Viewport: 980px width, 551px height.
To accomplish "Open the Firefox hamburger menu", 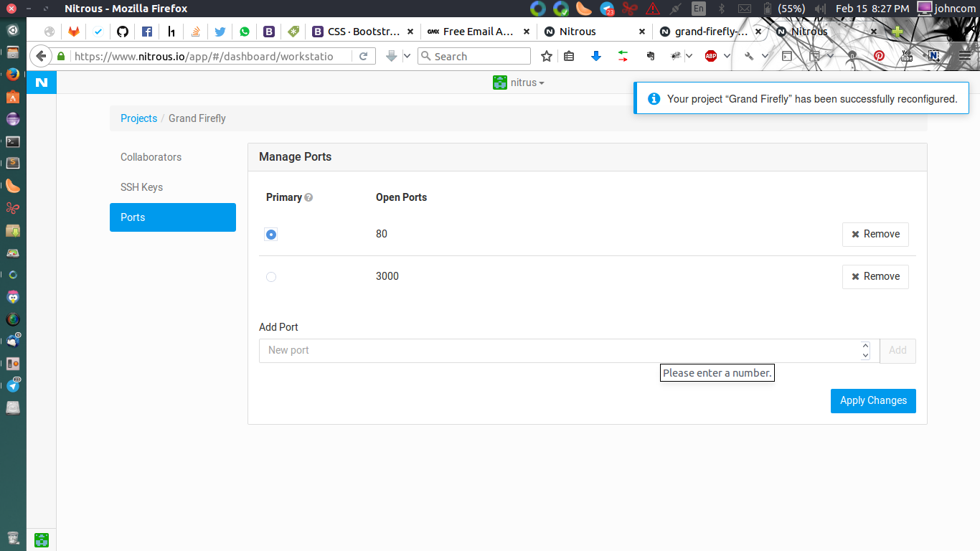I will (965, 56).
